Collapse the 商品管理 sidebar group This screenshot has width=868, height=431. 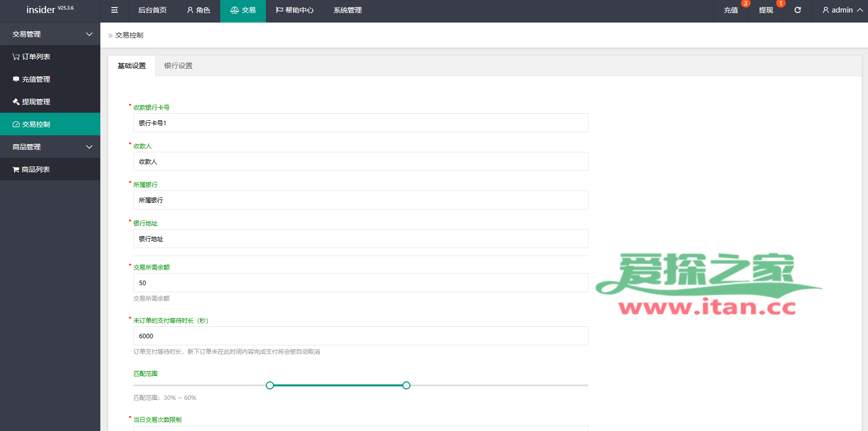pyautogui.click(x=50, y=147)
